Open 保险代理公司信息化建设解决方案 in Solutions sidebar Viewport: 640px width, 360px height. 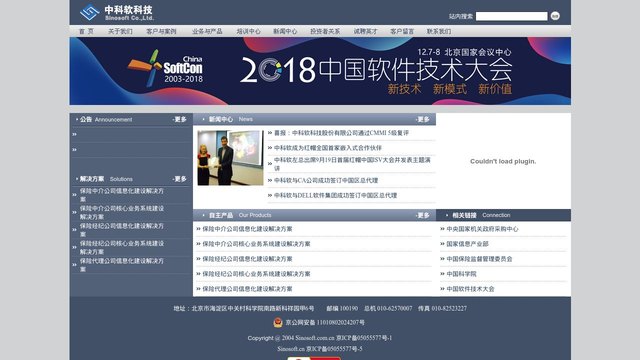click(x=122, y=265)
